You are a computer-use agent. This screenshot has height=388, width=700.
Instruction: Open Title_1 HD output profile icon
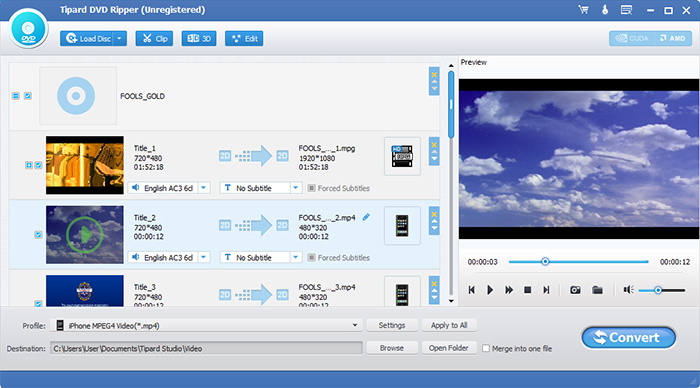pos(402,156)
